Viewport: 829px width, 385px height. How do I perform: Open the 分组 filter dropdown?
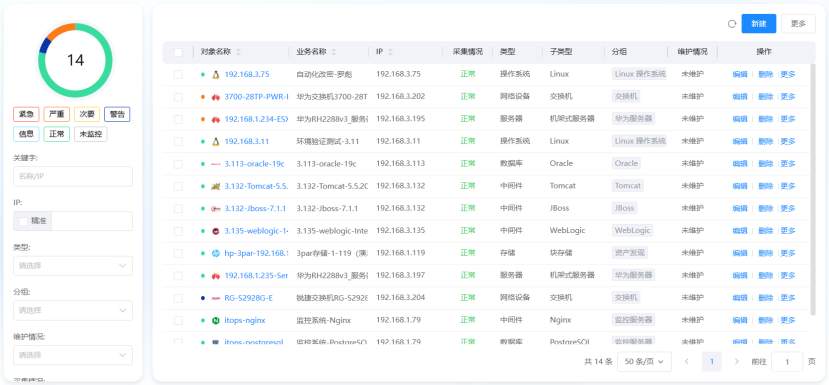tap(73, 310)
